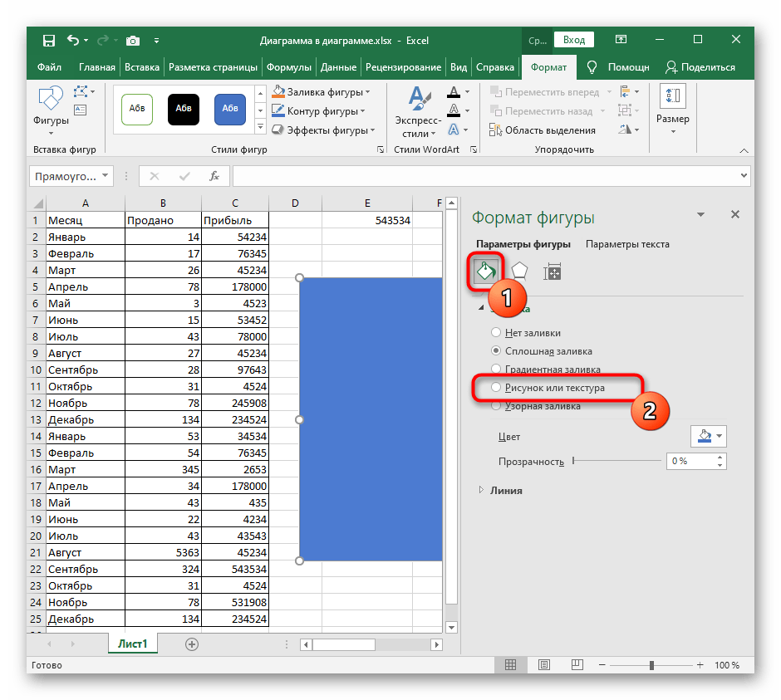Switch to the Параметры текста tab
The width and height of the screenshot is (781, 700).
pyautogui.click(x=627, y=244)
